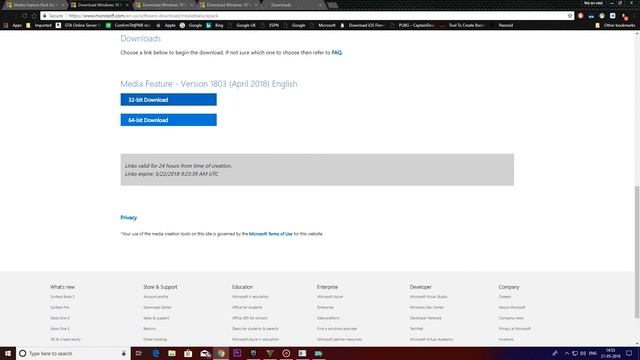Screen dimensions: 640x360
Task: Open the Imported bookmarks folder
Action: (39, 25)
